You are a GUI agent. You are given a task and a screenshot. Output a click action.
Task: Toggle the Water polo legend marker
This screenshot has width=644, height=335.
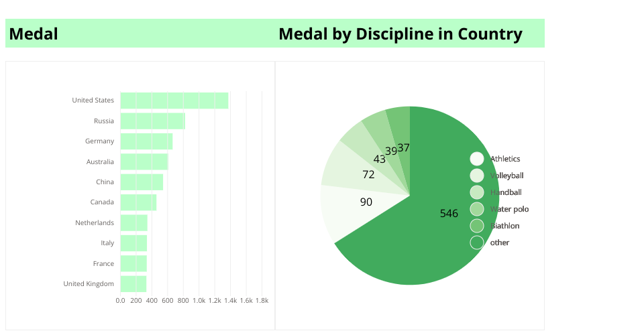[477, 209]
